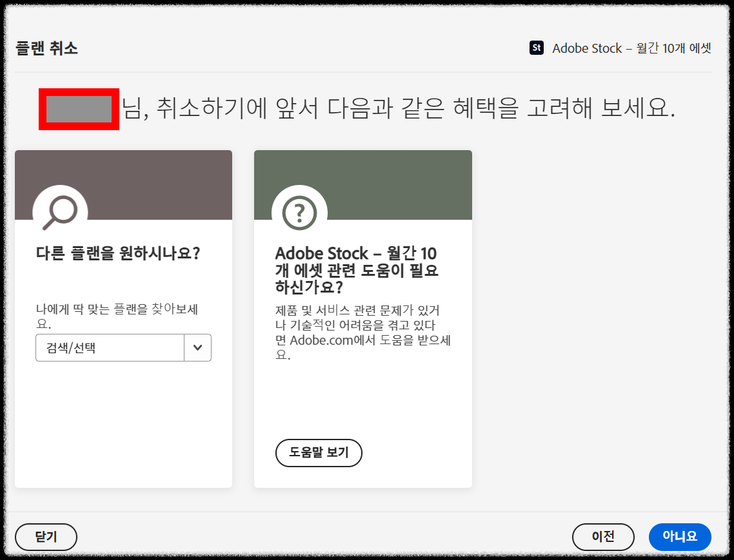Click the magnifying glass icon on plan card

click(60, 213)
